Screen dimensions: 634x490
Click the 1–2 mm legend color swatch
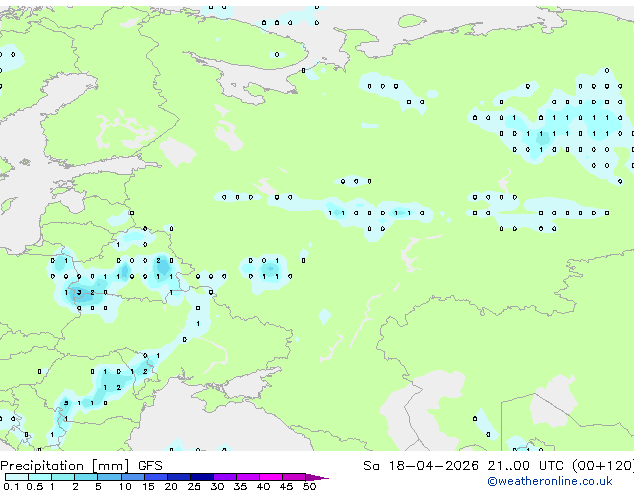[63, 477]
